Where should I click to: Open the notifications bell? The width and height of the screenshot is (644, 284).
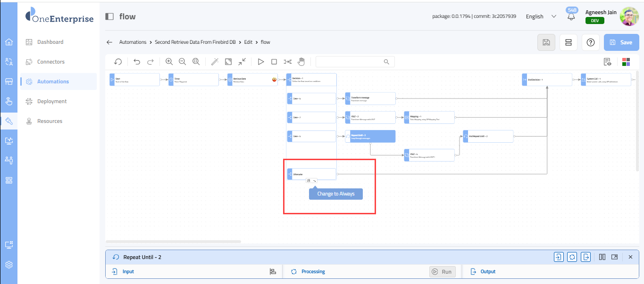click(571, 16)
